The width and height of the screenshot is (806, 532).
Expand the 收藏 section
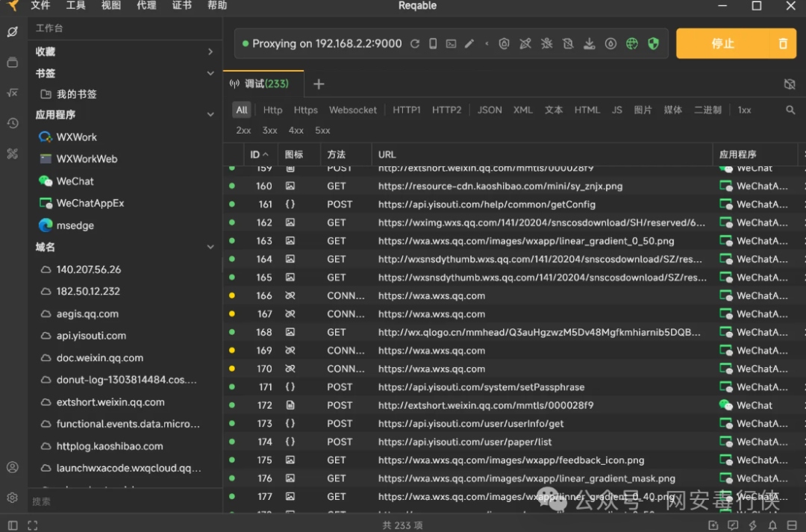(x=210, y=51)
